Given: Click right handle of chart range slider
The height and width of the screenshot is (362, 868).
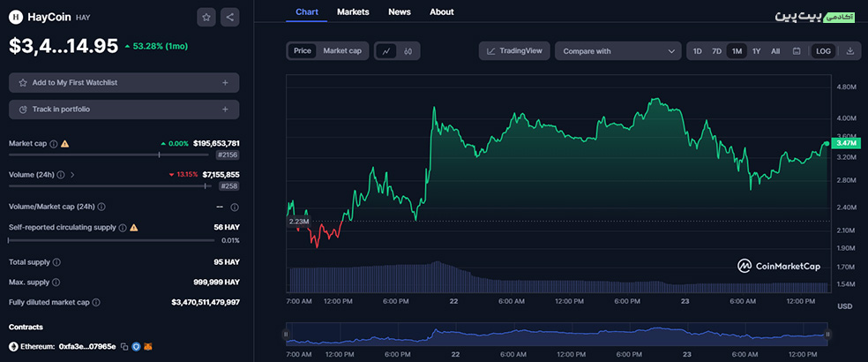Looking at the screenshot, I should tap(827, 335).
